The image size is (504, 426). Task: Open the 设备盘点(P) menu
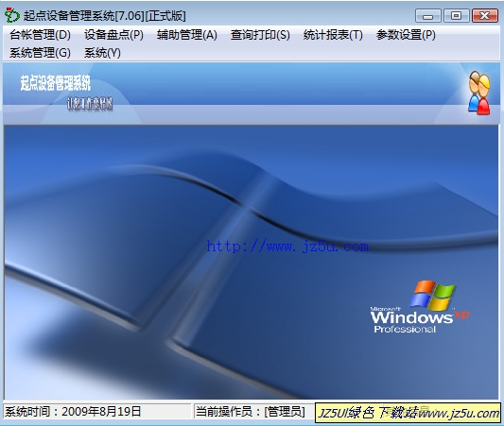click(113, 35)
